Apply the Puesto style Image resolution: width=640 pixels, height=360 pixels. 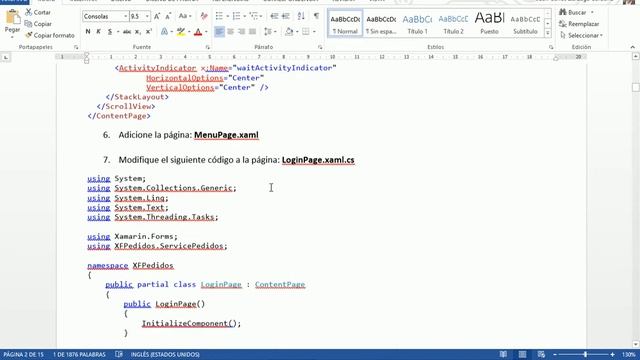click(489, 24)
